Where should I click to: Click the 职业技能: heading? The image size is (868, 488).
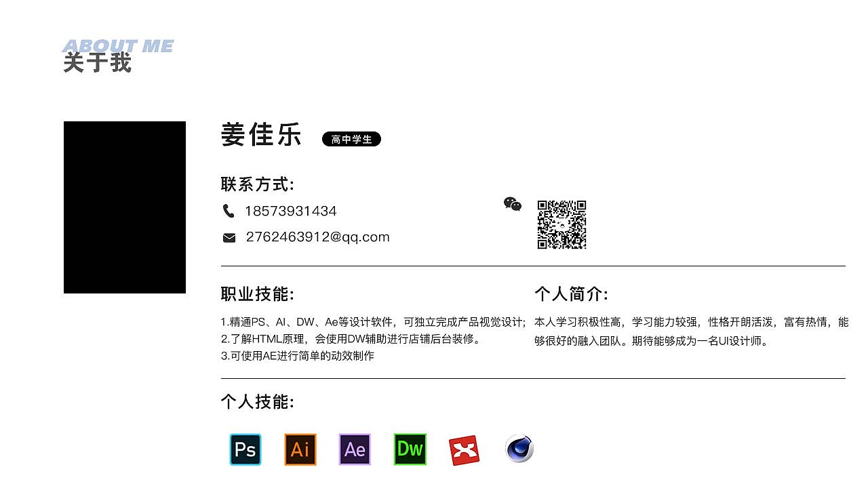[258, 294]
